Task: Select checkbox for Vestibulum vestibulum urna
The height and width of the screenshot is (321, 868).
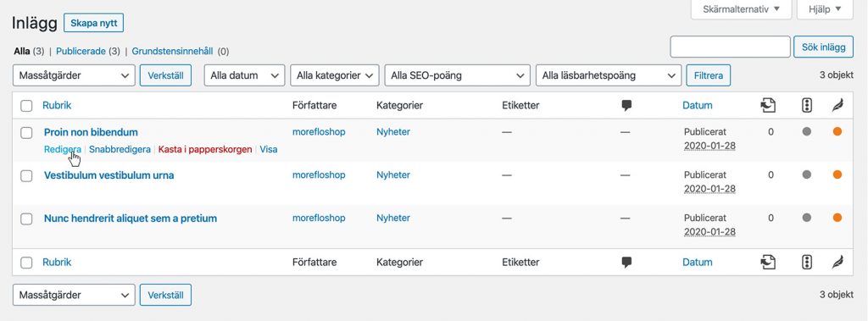Action: pyautogui.click(x=26, y=176)
